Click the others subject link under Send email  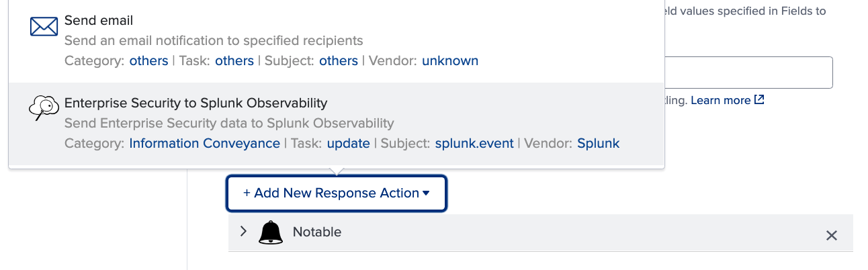click(339, 60)
